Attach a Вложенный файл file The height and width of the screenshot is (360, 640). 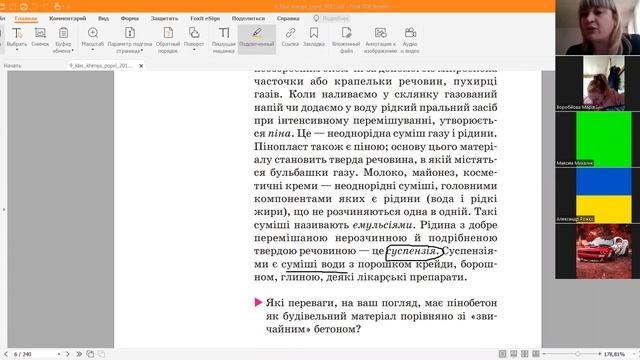tap(346, 40)
